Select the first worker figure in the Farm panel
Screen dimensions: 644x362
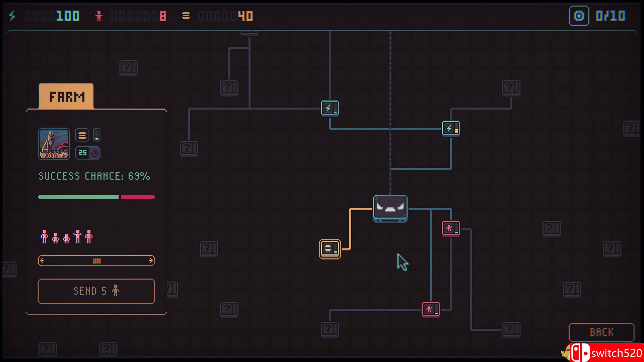point(43,237)
